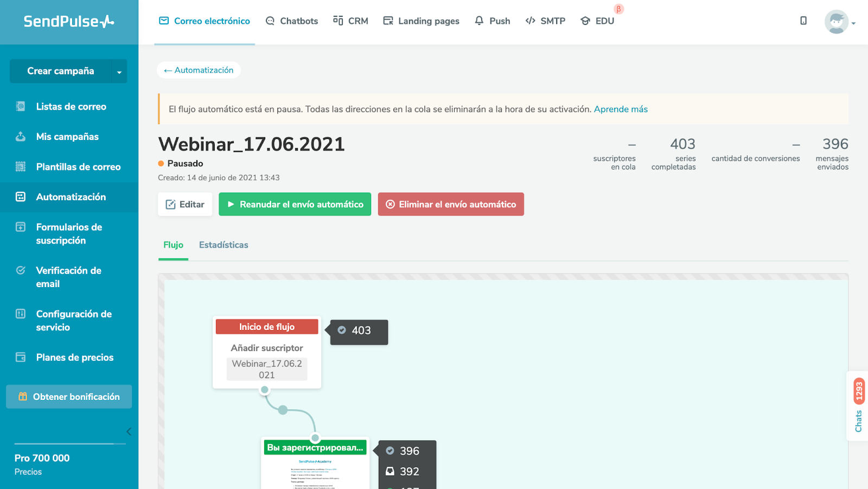868x489 pixels.
Task: Click the Pro 700 000 plan label
Action: pyautogui.click(x=42, y=458)
